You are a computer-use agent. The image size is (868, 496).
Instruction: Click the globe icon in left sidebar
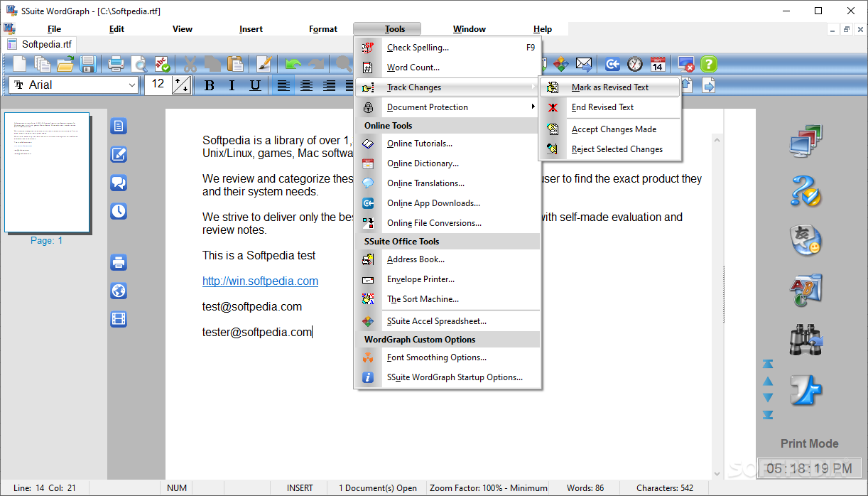point(119,291)
